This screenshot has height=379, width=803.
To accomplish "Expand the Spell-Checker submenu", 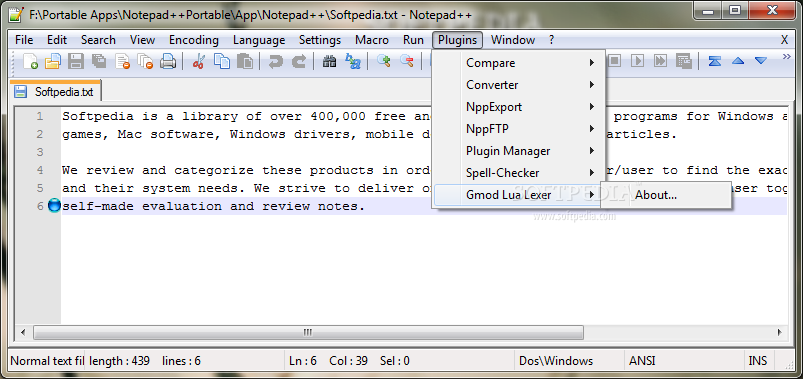I will coord(519,173).
